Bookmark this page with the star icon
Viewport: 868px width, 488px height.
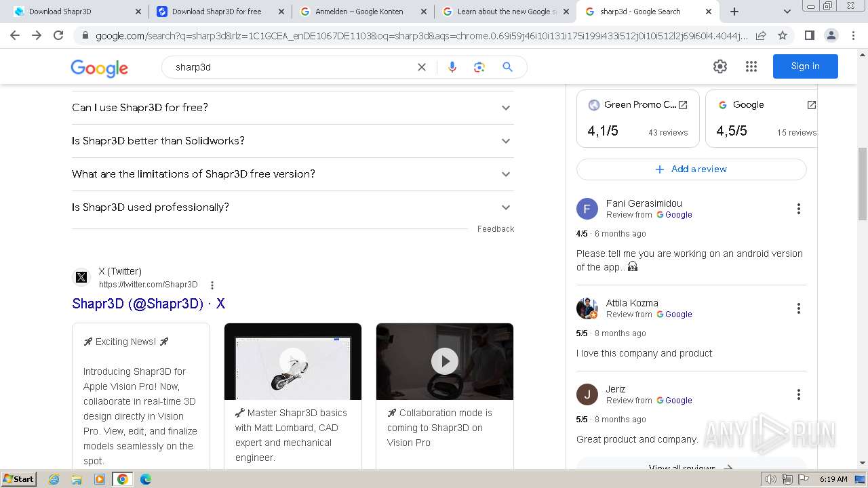783,35
